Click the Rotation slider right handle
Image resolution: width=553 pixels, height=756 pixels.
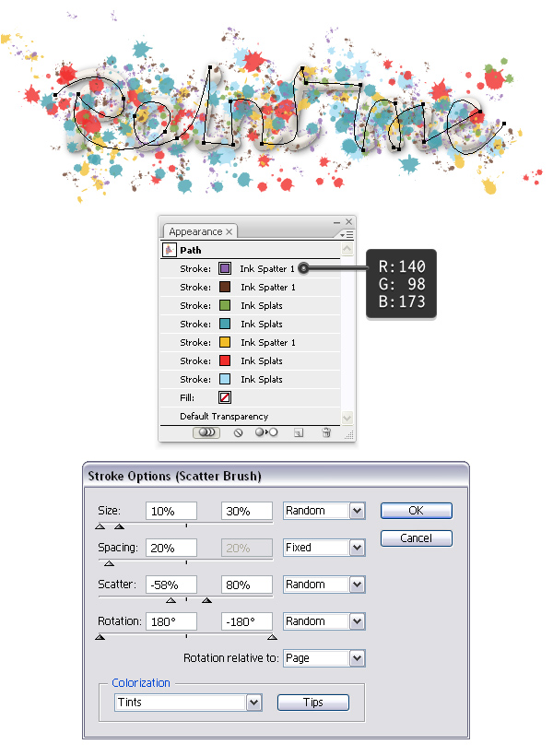(x=272, y=637)
